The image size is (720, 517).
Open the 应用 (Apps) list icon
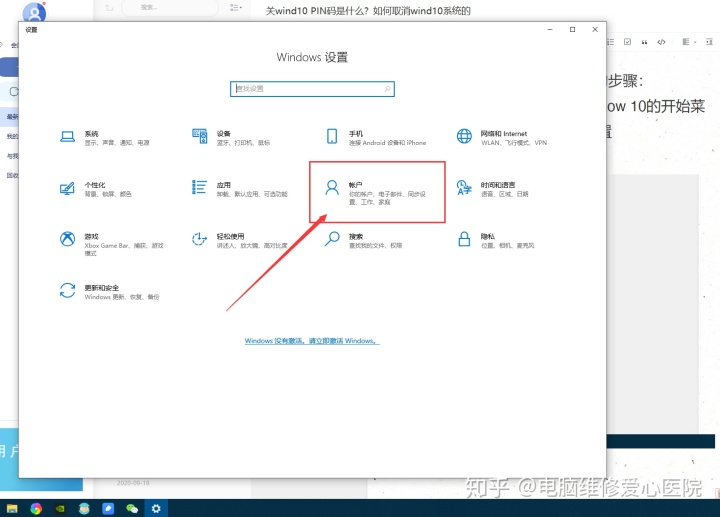click(x=199, y=187)
